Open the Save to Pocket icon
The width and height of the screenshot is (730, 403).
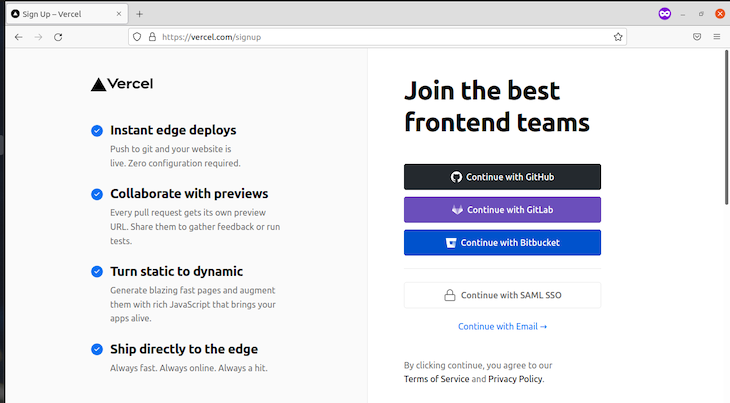(x=697, y=37)
